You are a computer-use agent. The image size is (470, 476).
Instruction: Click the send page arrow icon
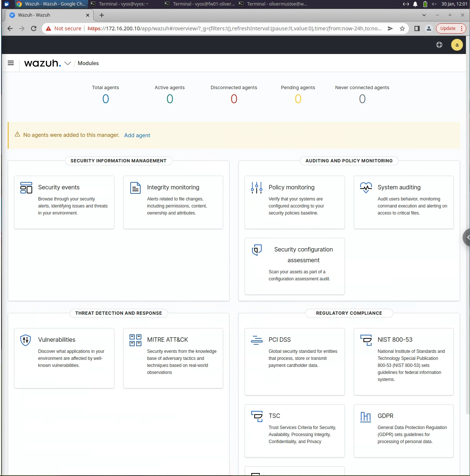(x=390, y=28)
